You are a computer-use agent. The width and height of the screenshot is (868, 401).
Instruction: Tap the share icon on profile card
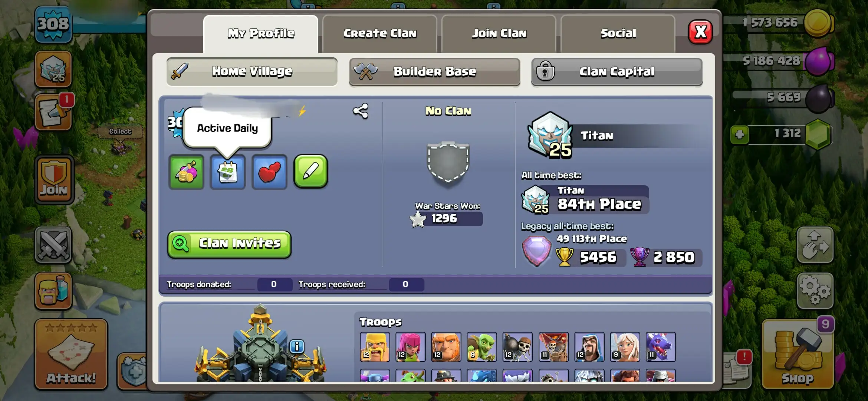[x=361, y=111]
